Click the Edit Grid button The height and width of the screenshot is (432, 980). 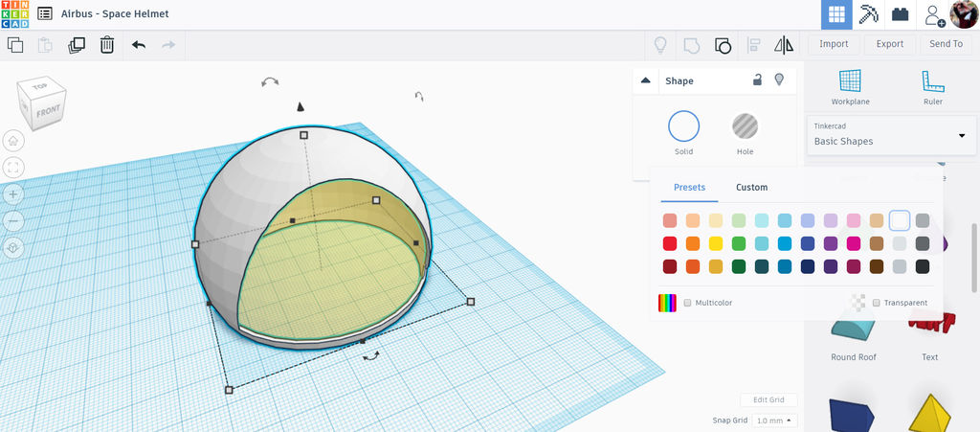[768, 400]
